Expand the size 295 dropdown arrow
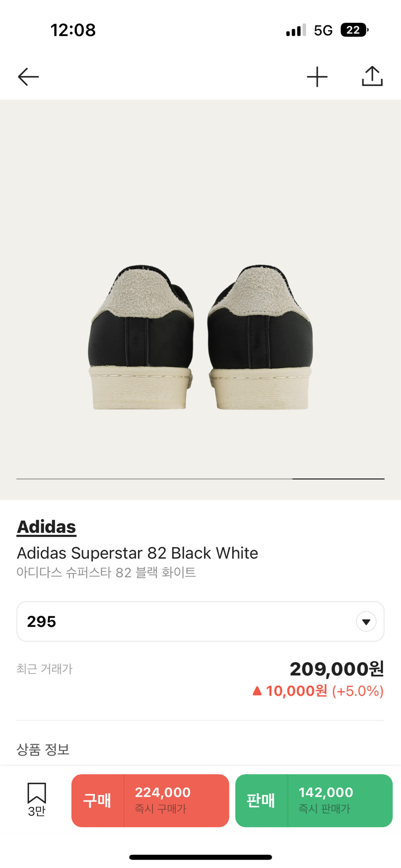401x868 pixels. (x=366, y=622)
